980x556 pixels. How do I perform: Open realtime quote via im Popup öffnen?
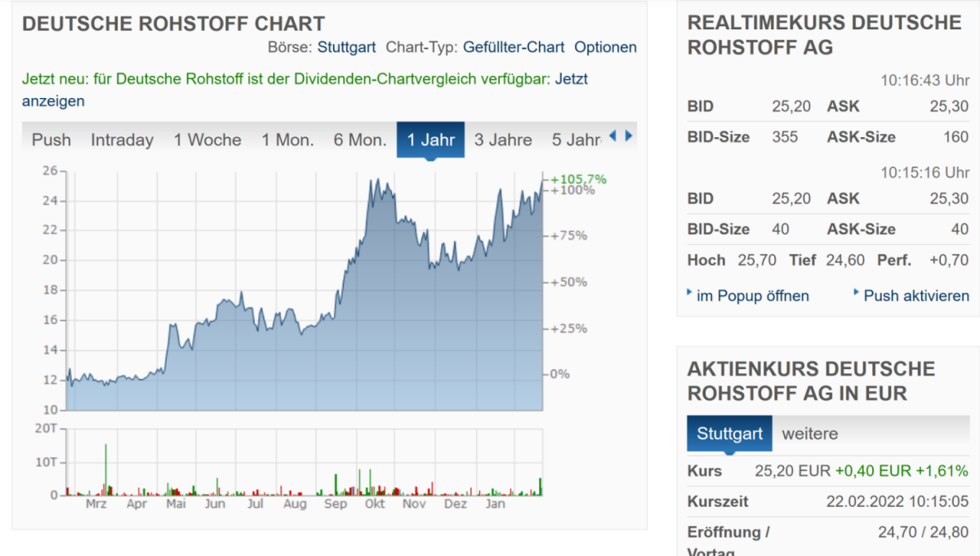click(x=752, y=296)
